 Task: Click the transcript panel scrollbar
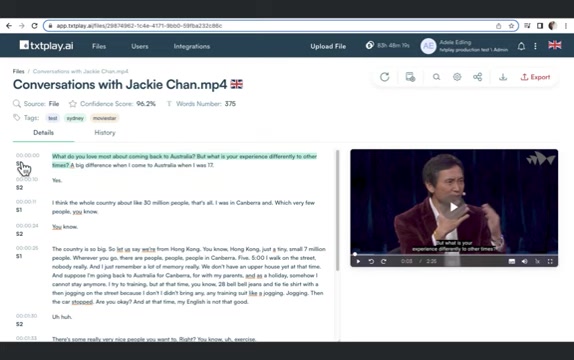point(338,211)
